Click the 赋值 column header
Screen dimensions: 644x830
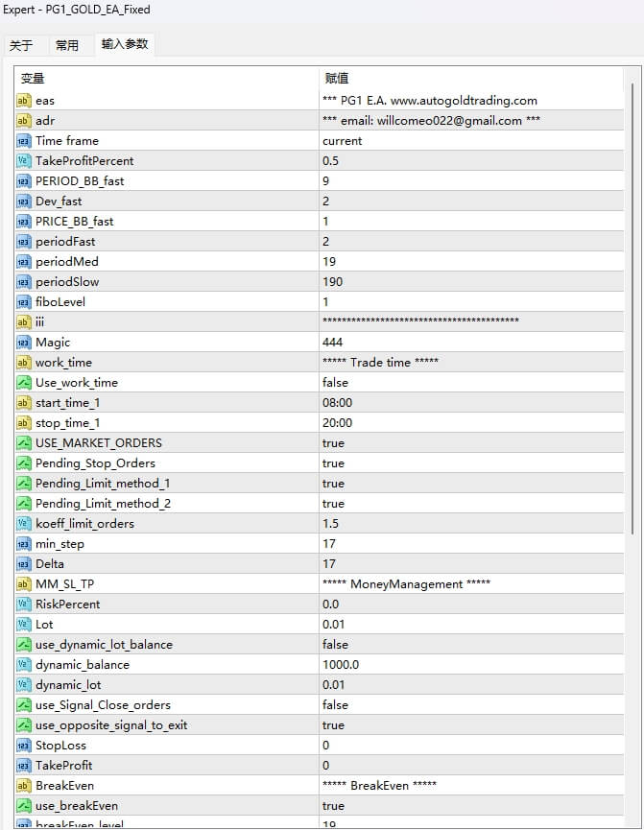click(x=337, y=79)
